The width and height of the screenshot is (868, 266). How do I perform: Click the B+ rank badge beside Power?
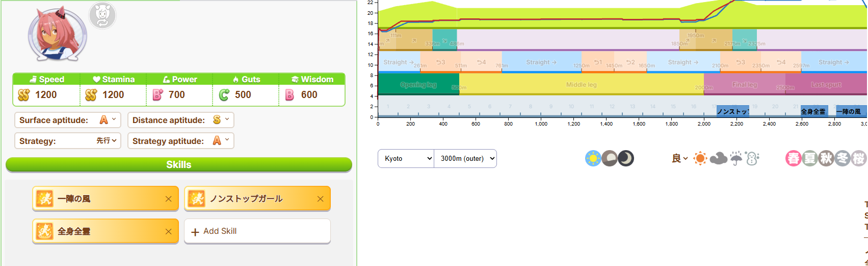[158, 95]
